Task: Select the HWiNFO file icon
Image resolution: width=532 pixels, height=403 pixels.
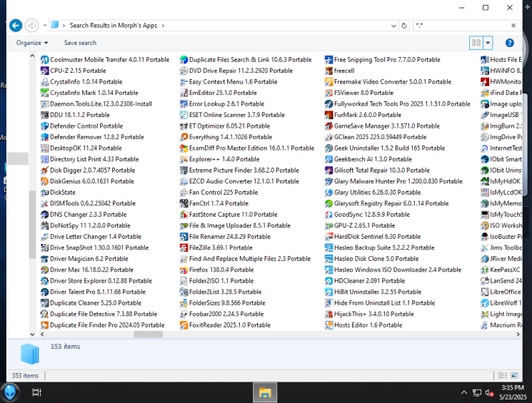Action: (484, 71)
